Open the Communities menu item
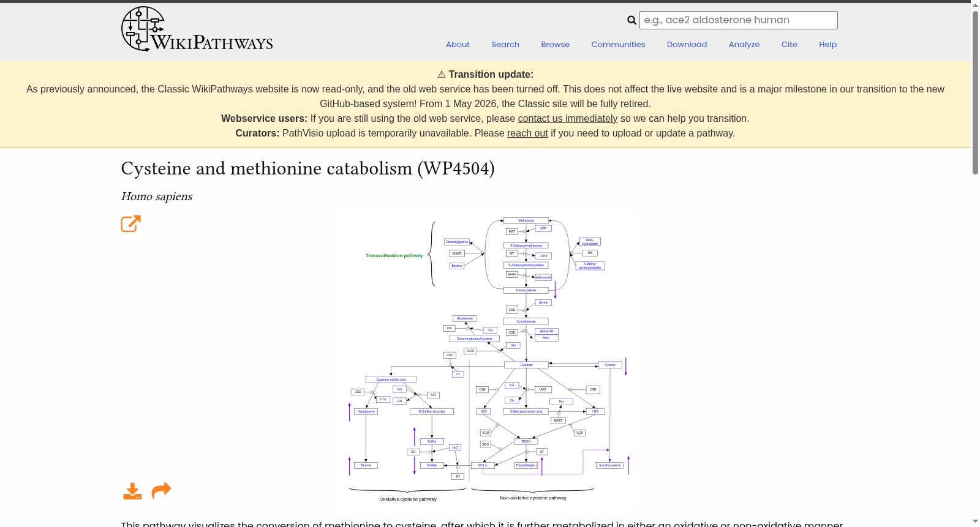This screenshot has width=980, height=527. (x=618, y=45)
